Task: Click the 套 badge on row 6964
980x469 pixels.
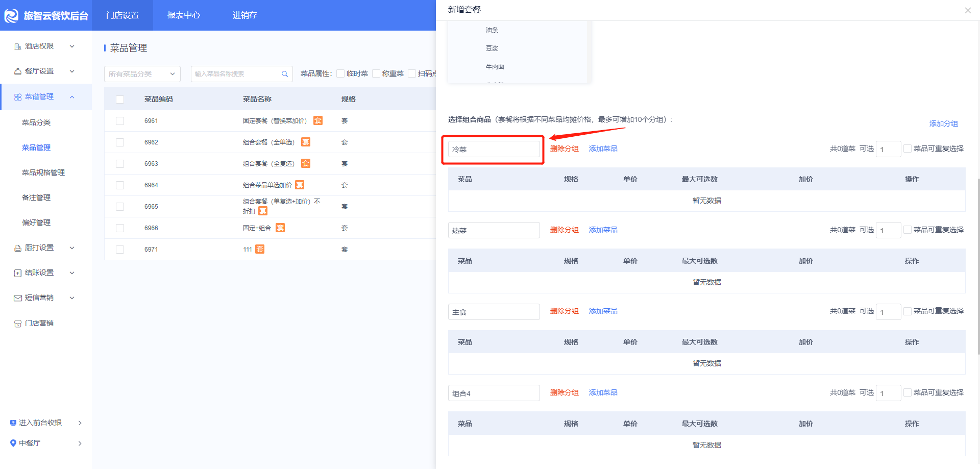Action: pos(300,185)
